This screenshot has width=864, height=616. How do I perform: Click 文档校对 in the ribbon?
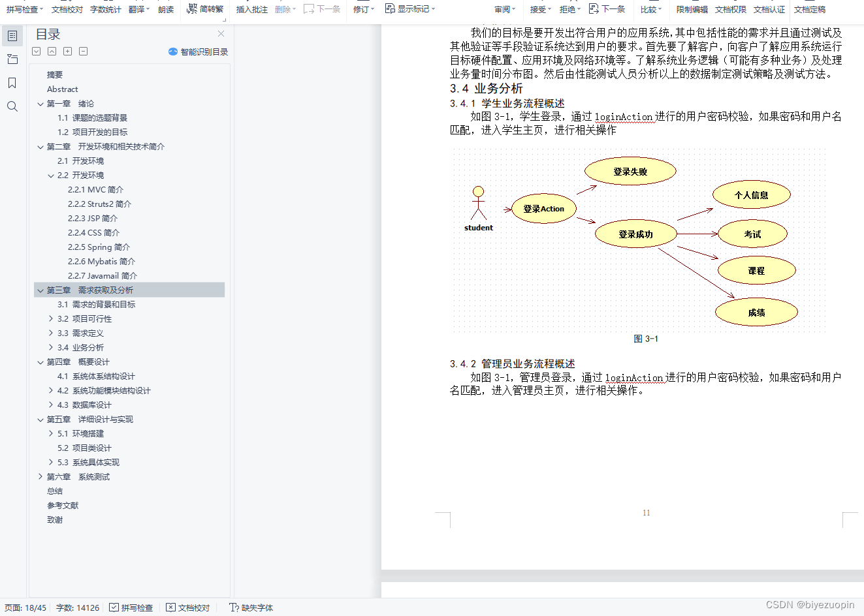67,9
